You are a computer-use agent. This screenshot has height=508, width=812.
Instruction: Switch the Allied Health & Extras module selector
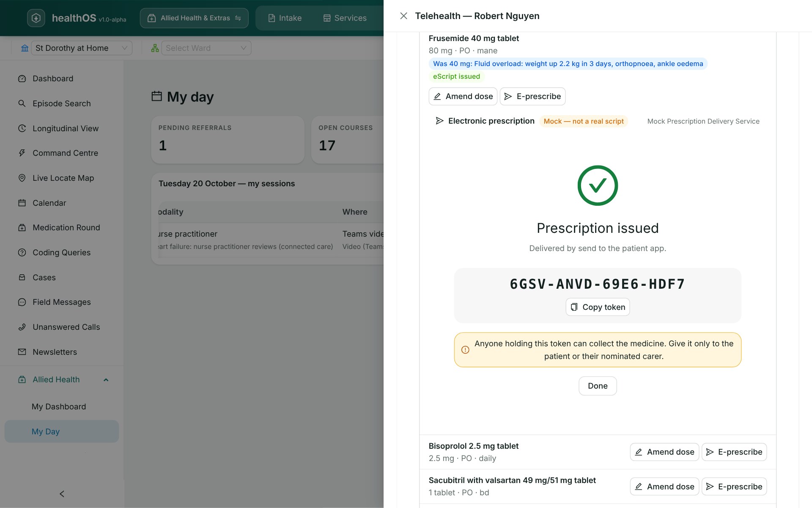194,18
